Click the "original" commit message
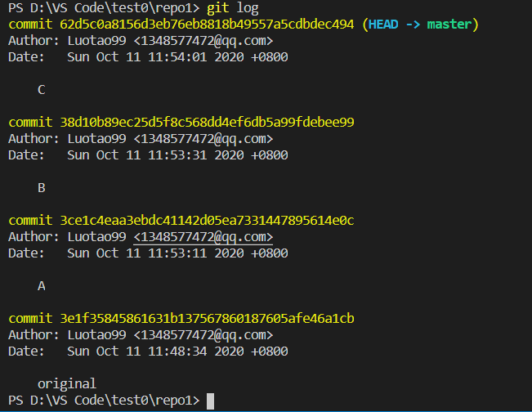Screen dimensions: 532x412 tap(67, 383)
